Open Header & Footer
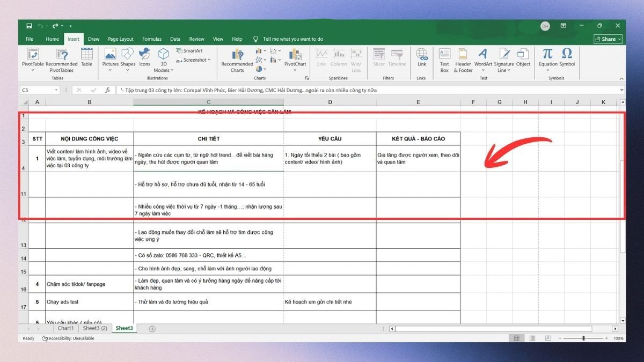 [463, 60]
